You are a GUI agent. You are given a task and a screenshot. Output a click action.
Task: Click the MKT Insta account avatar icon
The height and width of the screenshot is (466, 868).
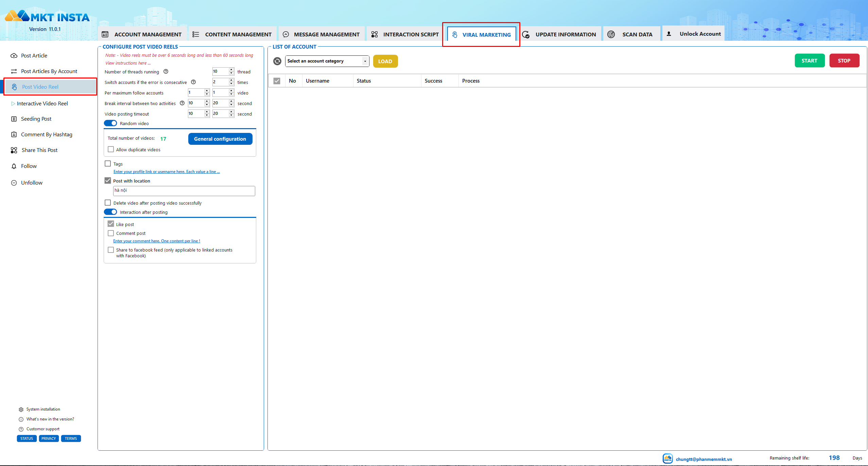pos(668,459)
